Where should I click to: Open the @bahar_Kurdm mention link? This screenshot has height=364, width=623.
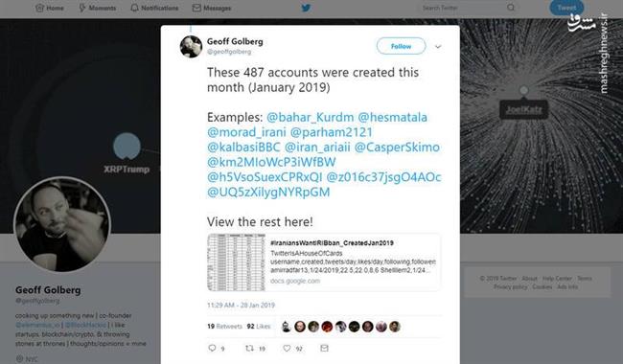tap(310, 117)
